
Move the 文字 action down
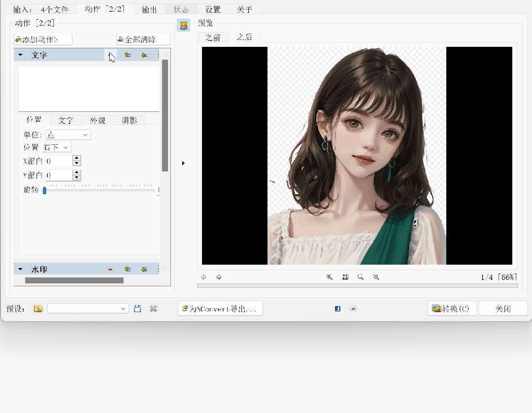(x=144, y=55)
